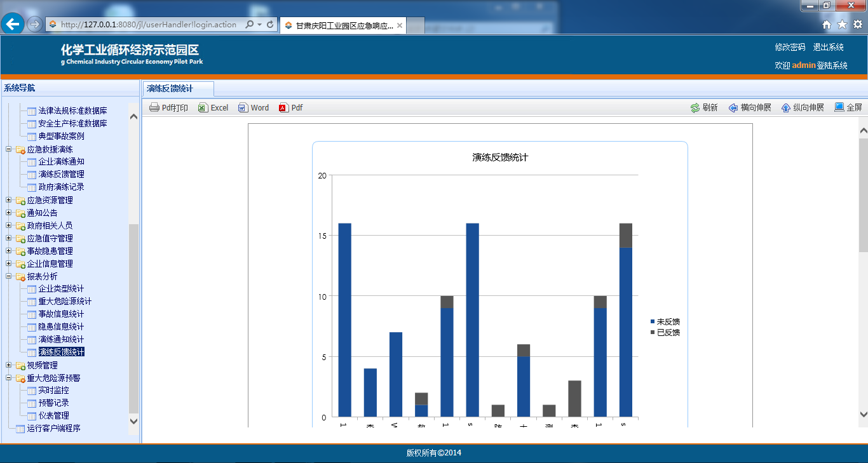Open 演练反馈管理 in navigation tree
Image resolution: width=868 pixels, height=463 pixels.
point(61,175)
